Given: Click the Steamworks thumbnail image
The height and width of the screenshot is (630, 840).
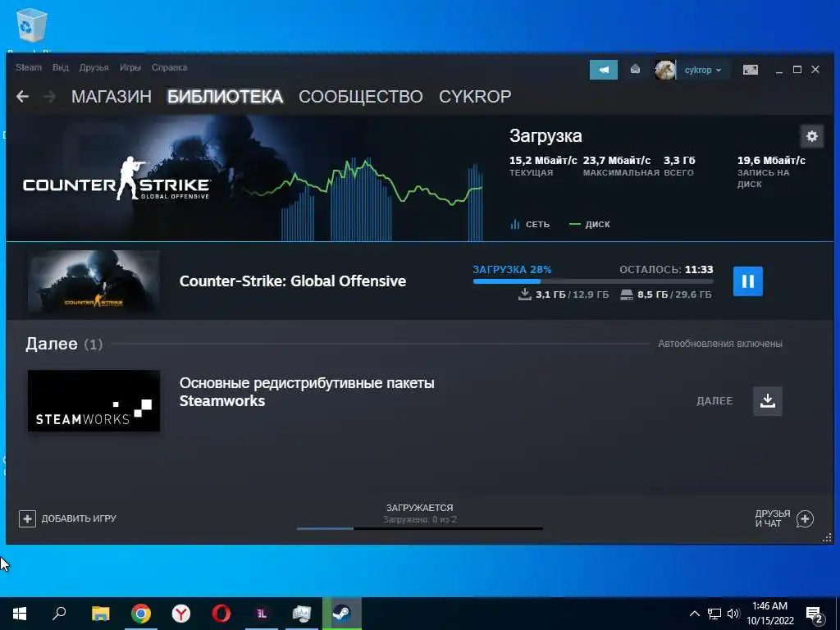Looking at the screenshot, I should click(x=94, y=400).
